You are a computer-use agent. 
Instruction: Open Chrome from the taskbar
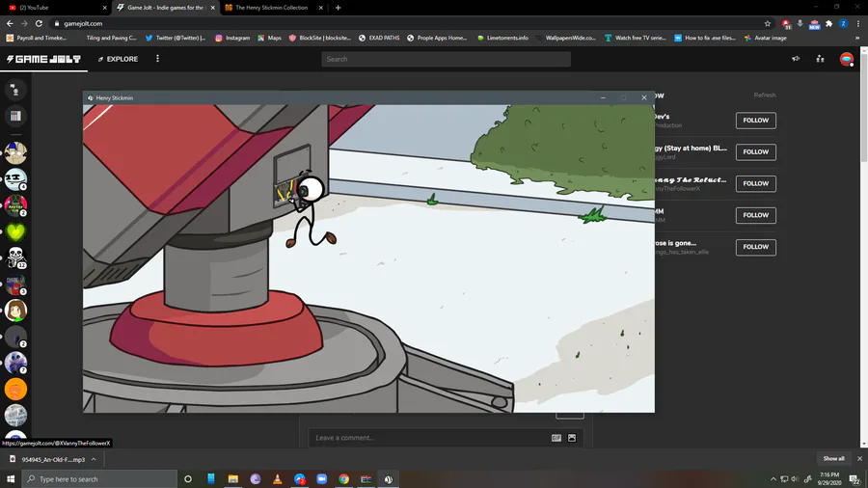tap(343, 479)
